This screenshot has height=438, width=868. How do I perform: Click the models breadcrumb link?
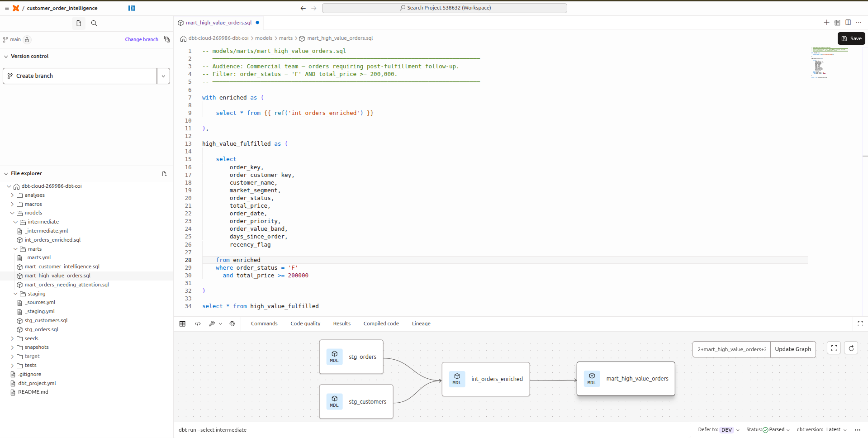[x=264, y=38]
